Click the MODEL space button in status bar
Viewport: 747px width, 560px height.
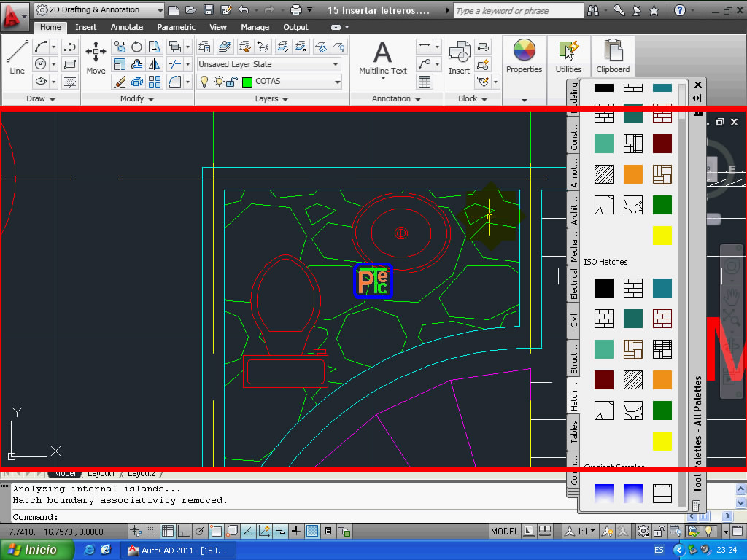(x=505, y=531)
